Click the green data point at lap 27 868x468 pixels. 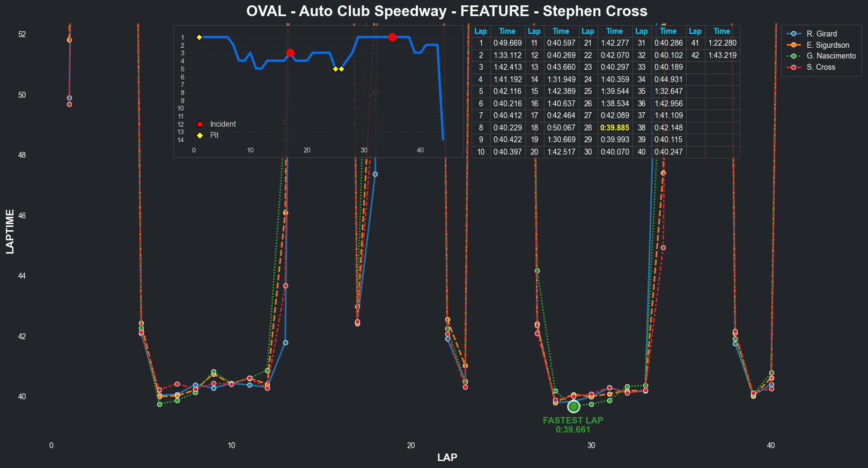[x=537, y=271]
